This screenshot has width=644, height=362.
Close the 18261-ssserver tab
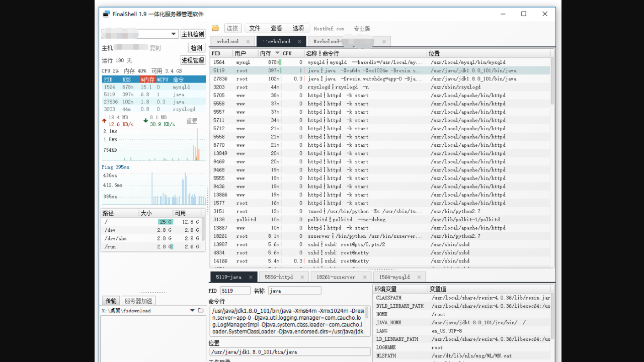coord(364,277)
